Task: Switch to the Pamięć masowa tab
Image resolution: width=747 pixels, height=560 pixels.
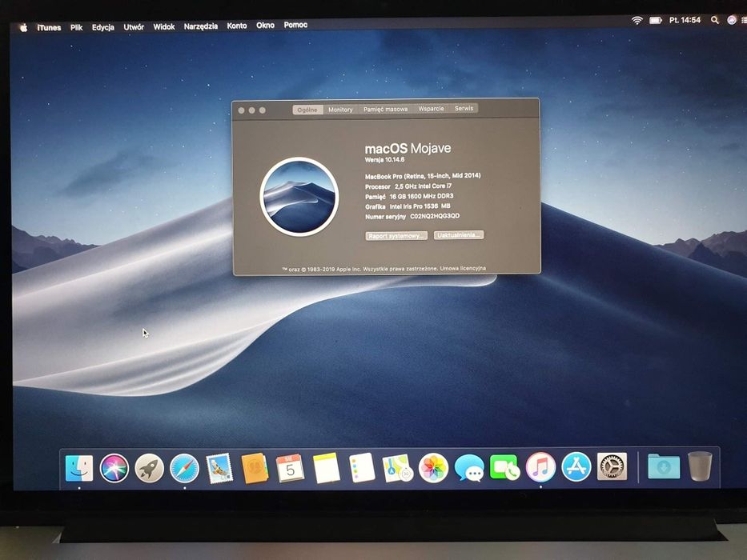Action: (x=385, y=109)
